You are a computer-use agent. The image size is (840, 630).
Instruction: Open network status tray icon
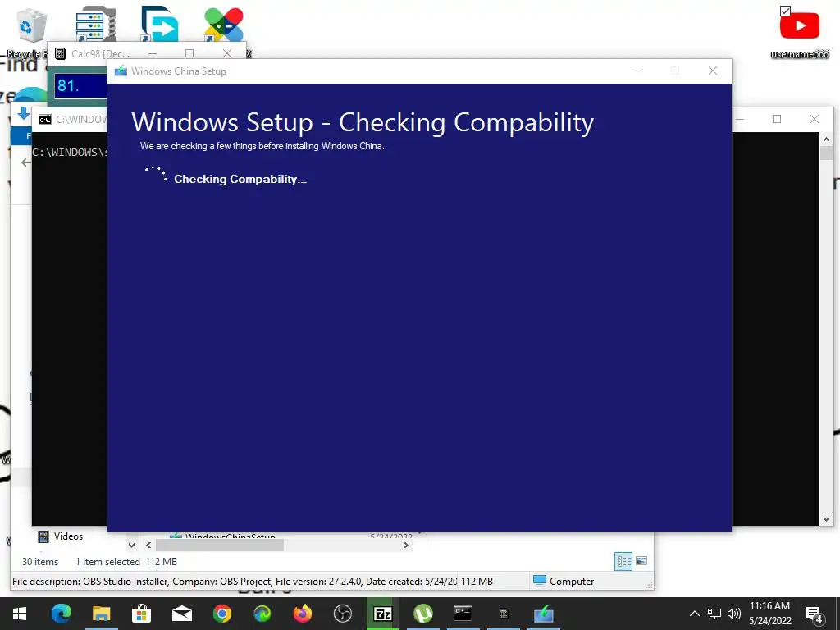714,614
